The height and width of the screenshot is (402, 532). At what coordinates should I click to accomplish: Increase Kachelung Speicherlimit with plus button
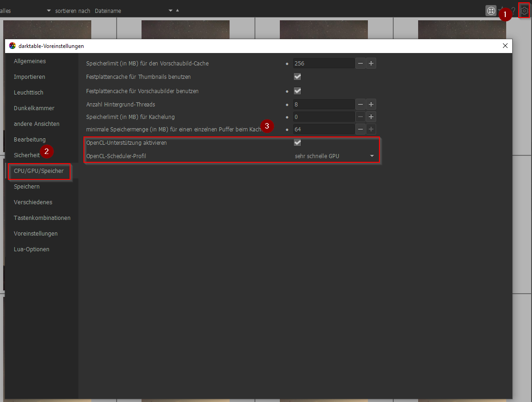pos(371,117)
